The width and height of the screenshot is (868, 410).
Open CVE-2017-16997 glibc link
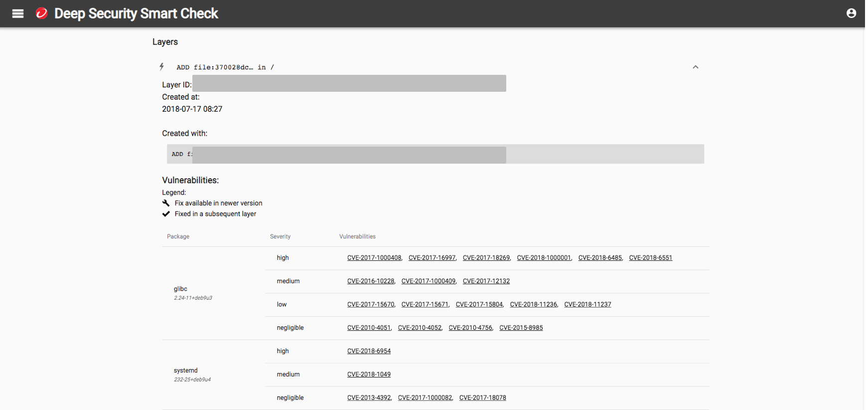coord(432,258)
